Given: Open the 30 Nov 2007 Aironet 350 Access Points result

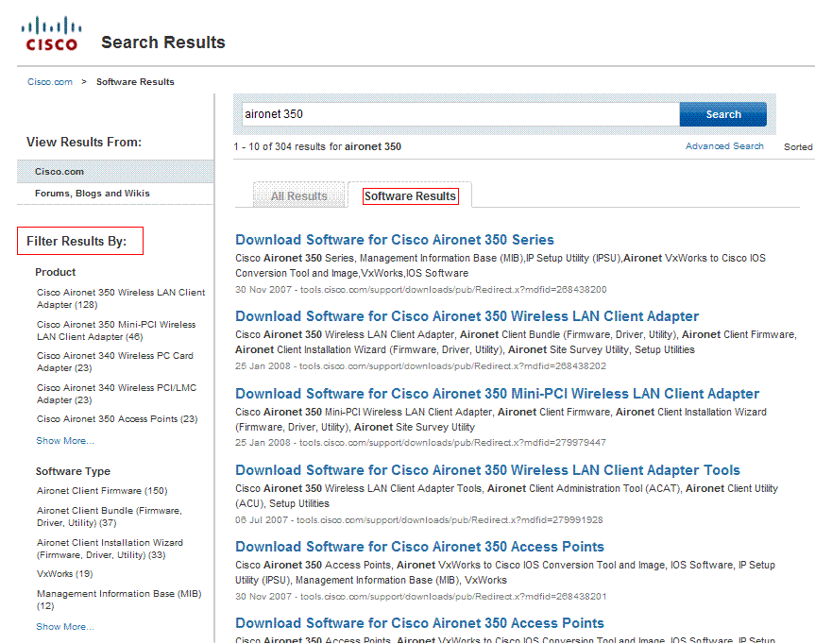Looking at the screenshot, I should click(x=419, y=547).
